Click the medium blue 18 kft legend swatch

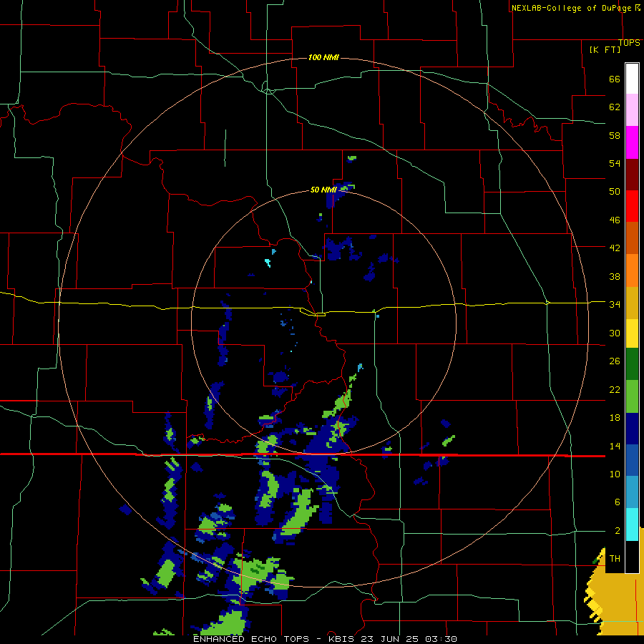point(632,460)
